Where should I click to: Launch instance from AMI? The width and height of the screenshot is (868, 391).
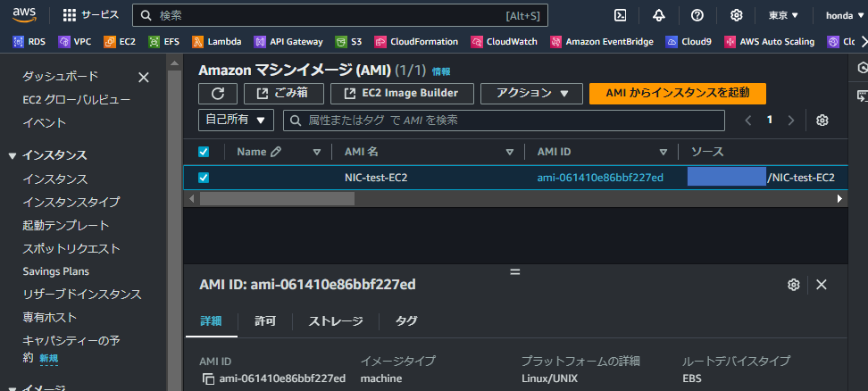(678, 94)
